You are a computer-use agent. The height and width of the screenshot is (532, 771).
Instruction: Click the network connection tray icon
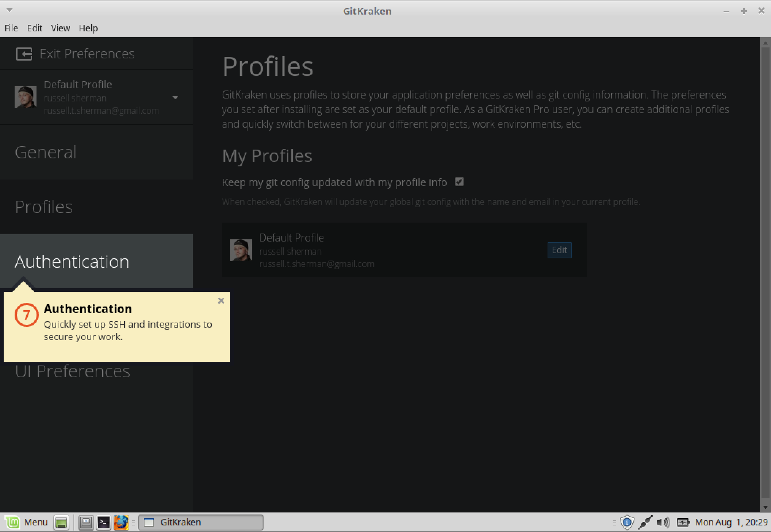click(645, 523)
